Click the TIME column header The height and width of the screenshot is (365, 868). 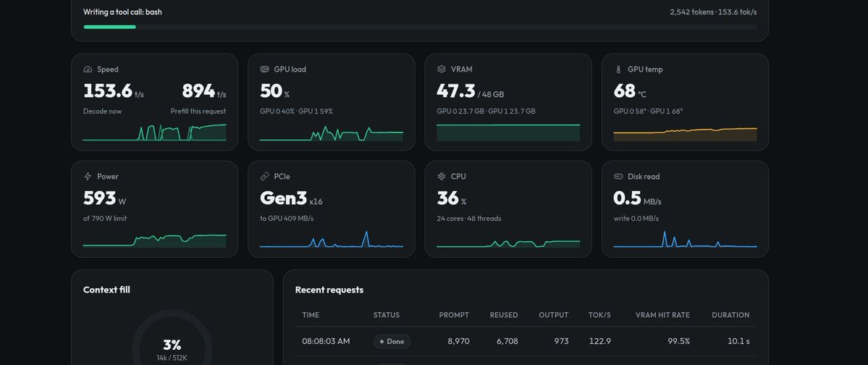point(311,314)
